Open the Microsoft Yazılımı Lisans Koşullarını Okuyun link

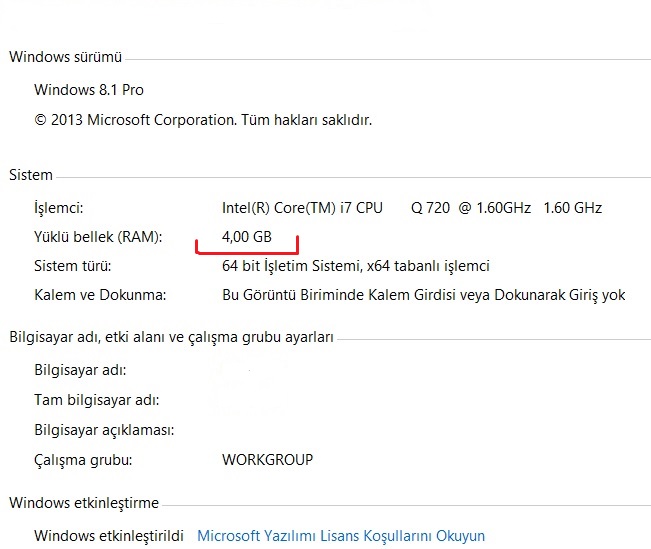[x=341, y=536]
